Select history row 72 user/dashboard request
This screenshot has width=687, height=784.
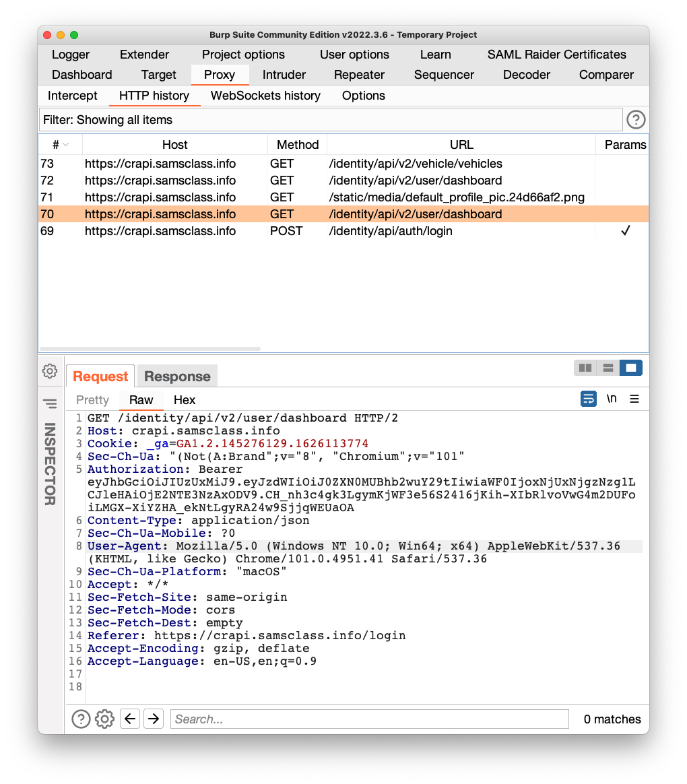[x=343, y=181]
